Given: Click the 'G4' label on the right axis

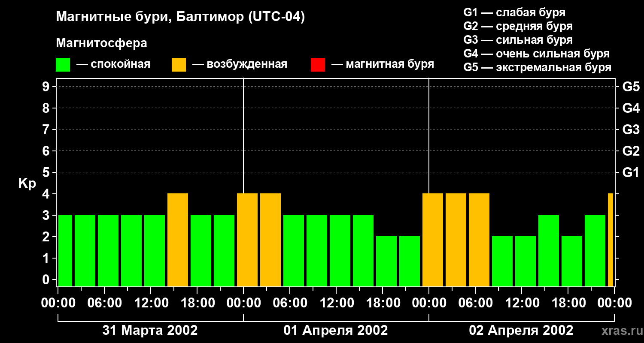Looking at the screenshot, I should point(631,108).
